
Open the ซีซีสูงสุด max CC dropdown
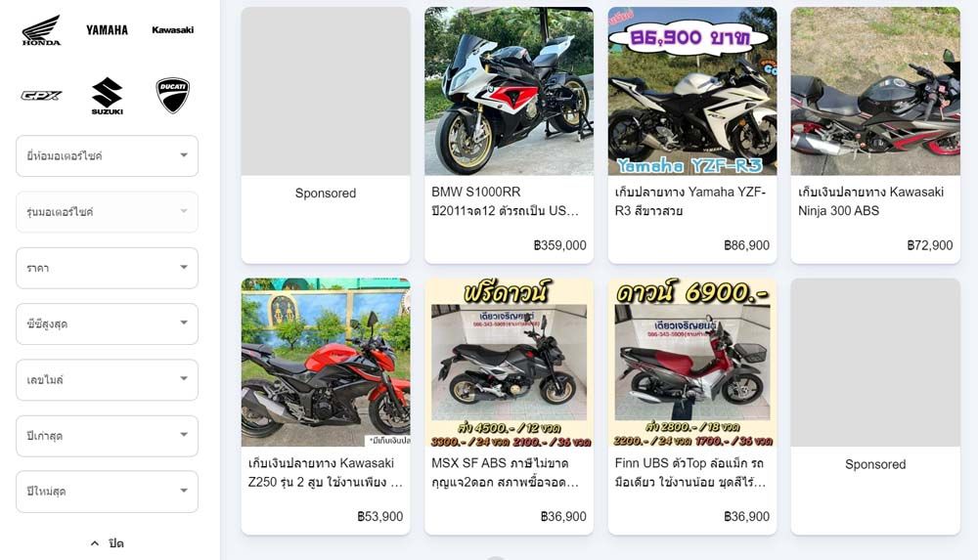pos(108,323)
